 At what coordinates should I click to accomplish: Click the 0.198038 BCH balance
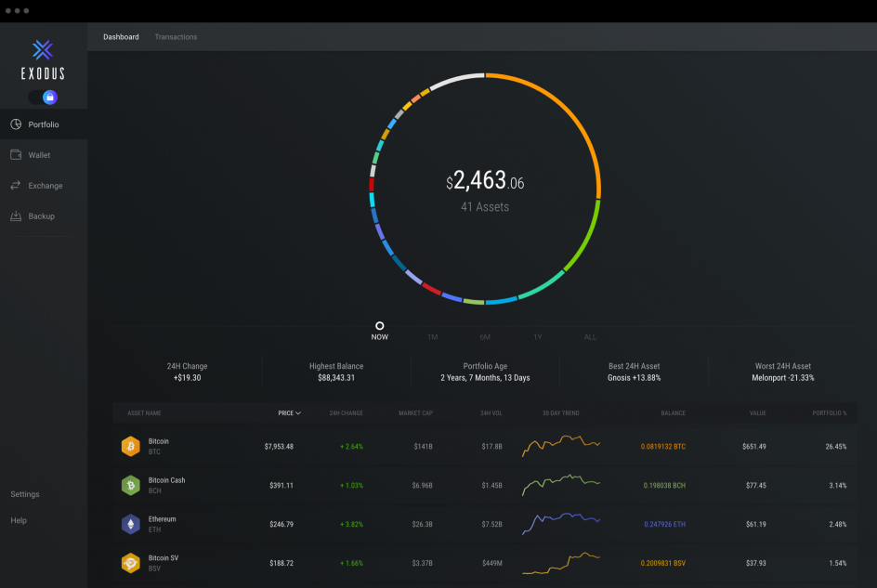coord(664,485)
